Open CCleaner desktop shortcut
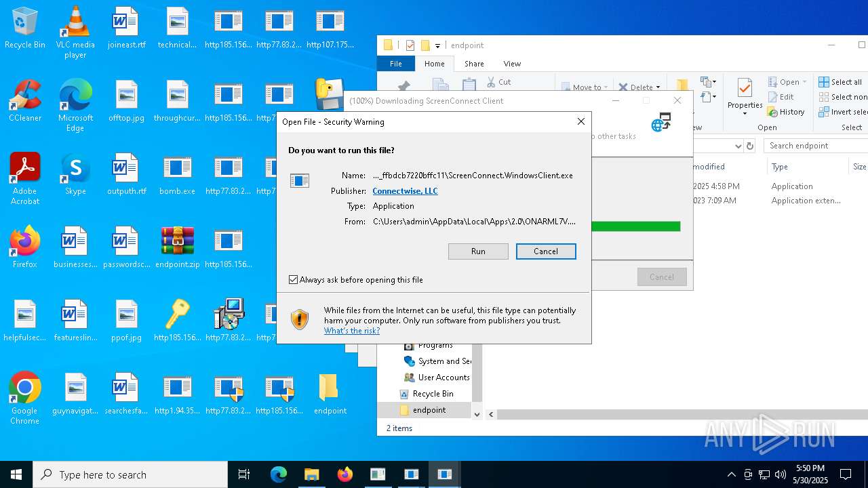The height and width of the screenshot is (488, 868). (24, 100)
